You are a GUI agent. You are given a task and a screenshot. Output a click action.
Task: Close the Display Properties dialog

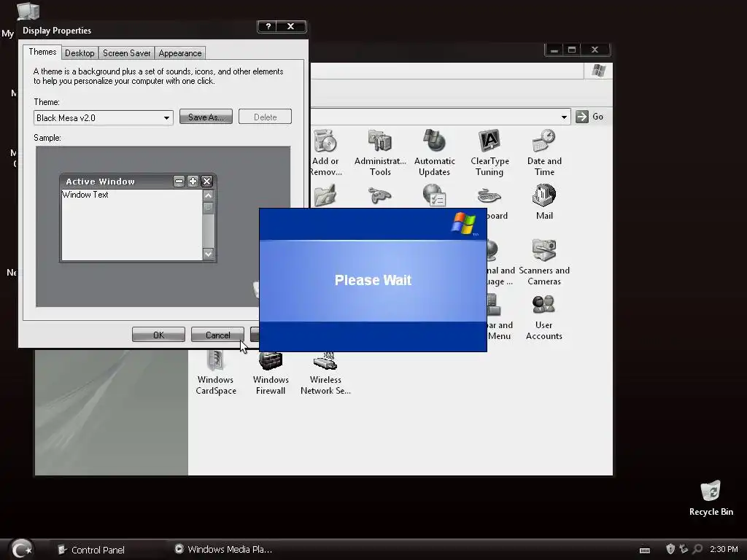click(290, 27)
